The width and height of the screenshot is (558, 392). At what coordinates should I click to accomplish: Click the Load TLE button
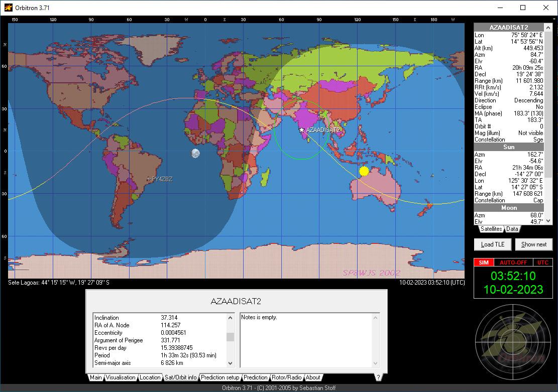coord(493,244)
